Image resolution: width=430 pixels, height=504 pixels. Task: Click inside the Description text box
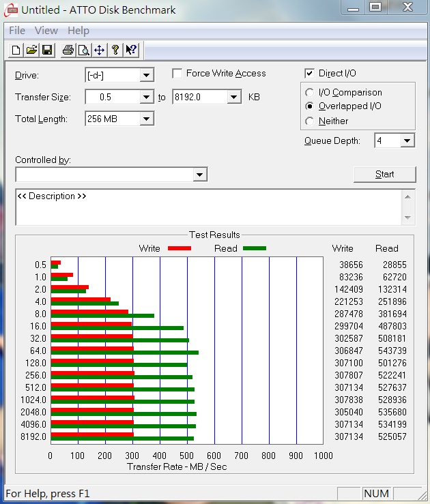tap(208, 207)
